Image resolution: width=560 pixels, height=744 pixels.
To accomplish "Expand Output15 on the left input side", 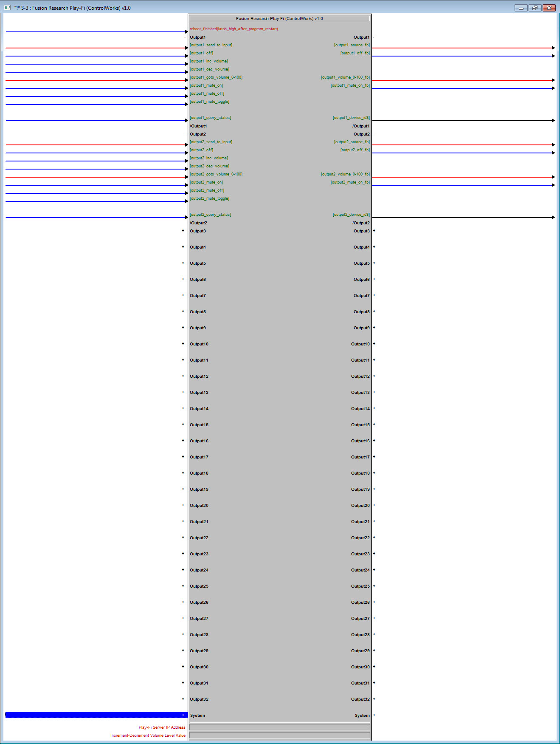I will (x=183, y=424).
